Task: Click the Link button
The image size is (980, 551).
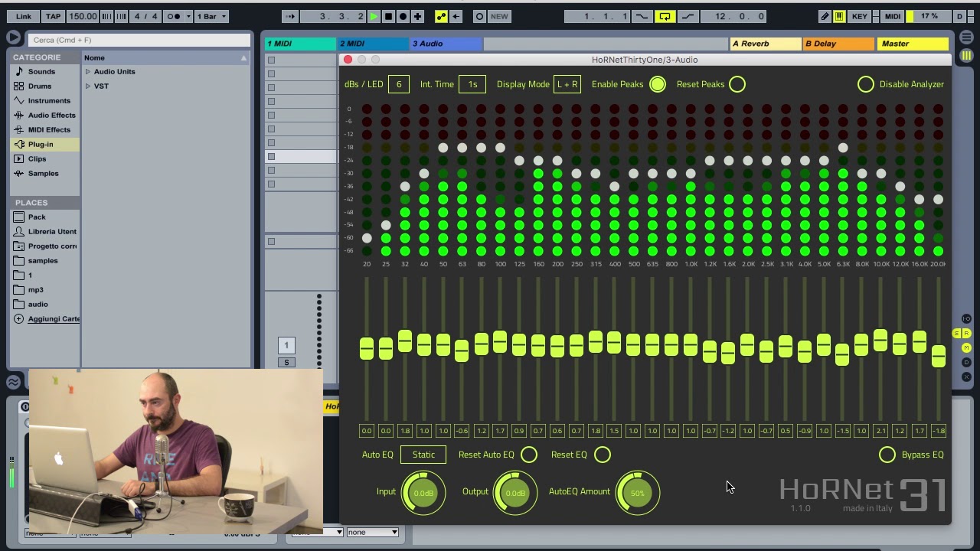Action: pos(23,16)
